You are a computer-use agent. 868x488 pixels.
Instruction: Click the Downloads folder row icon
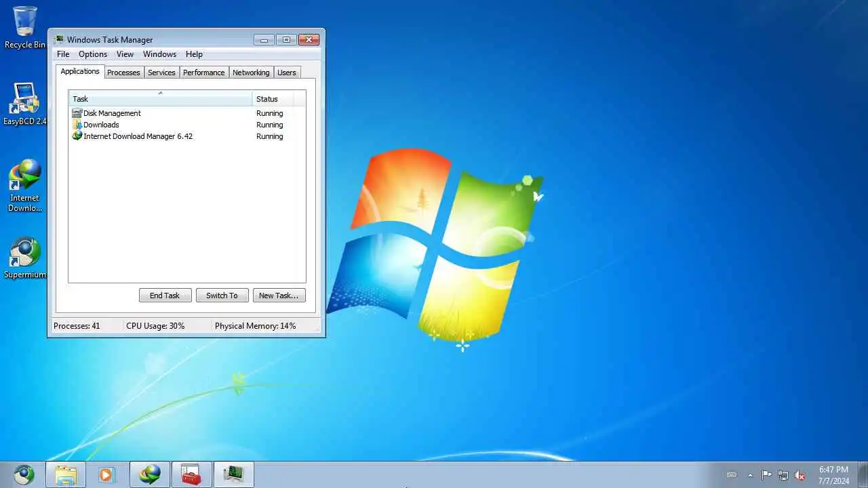77,125
